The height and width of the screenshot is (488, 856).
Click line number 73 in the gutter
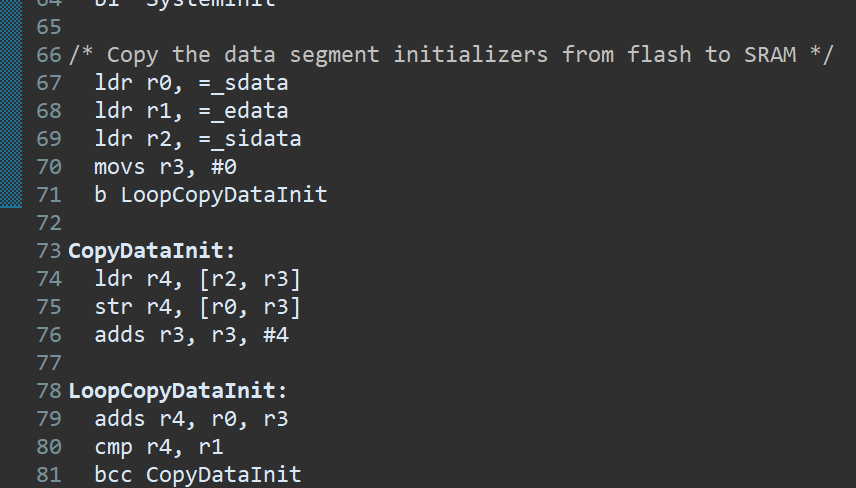coord(49,251)
